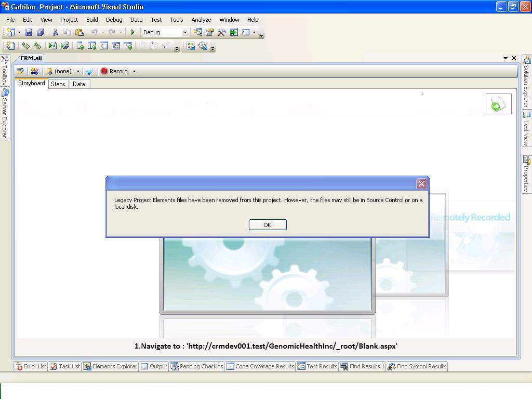Screen dimensions: 532x399
Task: Click the play icon with stacked documents
Action: pyautogui.click(x=65, y=46)
